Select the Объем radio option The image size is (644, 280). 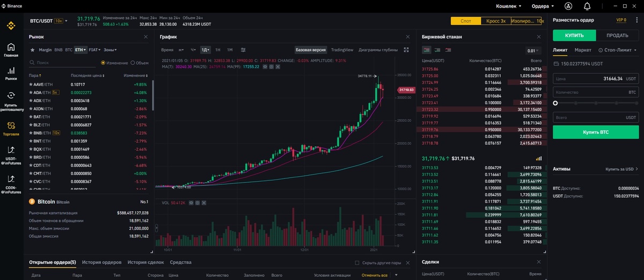pyautogui.click(x=132, y=63)
